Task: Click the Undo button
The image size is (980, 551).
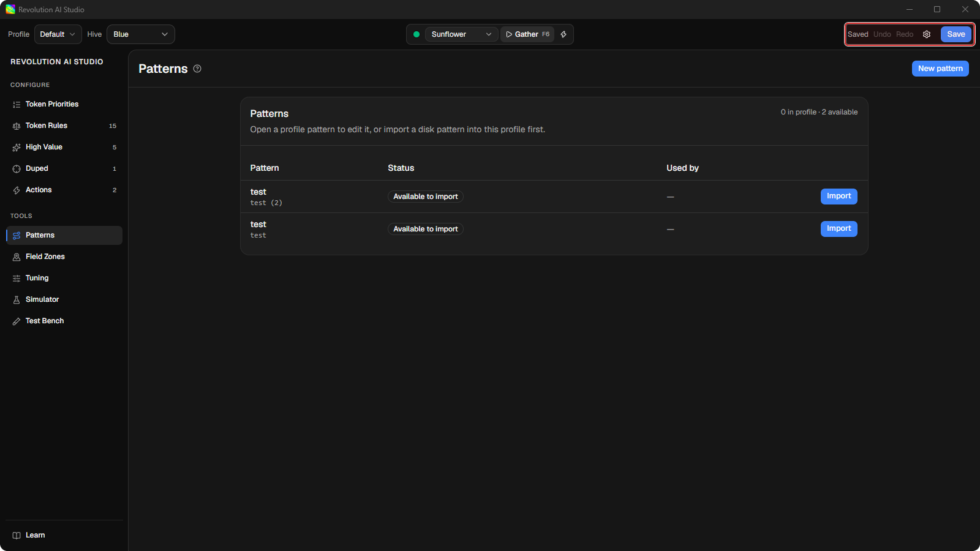Action: click(882, 34)
